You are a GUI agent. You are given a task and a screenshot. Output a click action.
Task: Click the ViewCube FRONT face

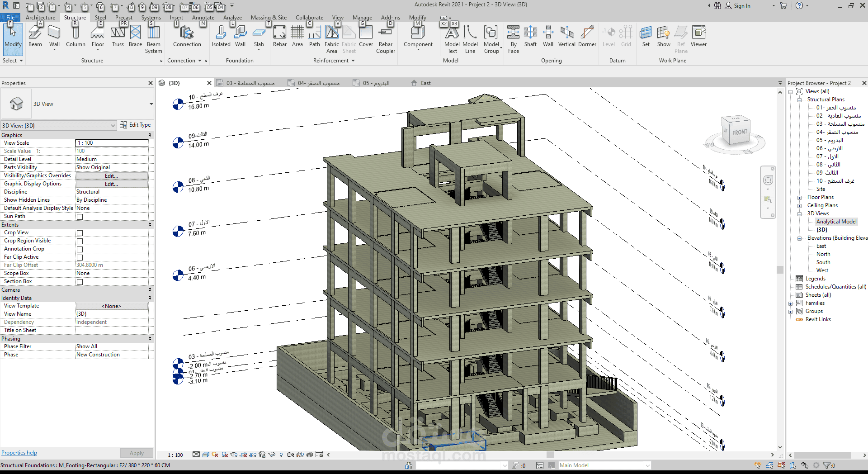tap(740, 133)
